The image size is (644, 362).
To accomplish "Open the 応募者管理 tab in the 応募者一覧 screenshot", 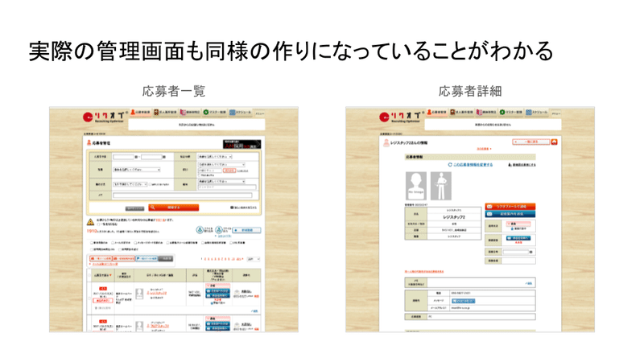I will point(141,112).
